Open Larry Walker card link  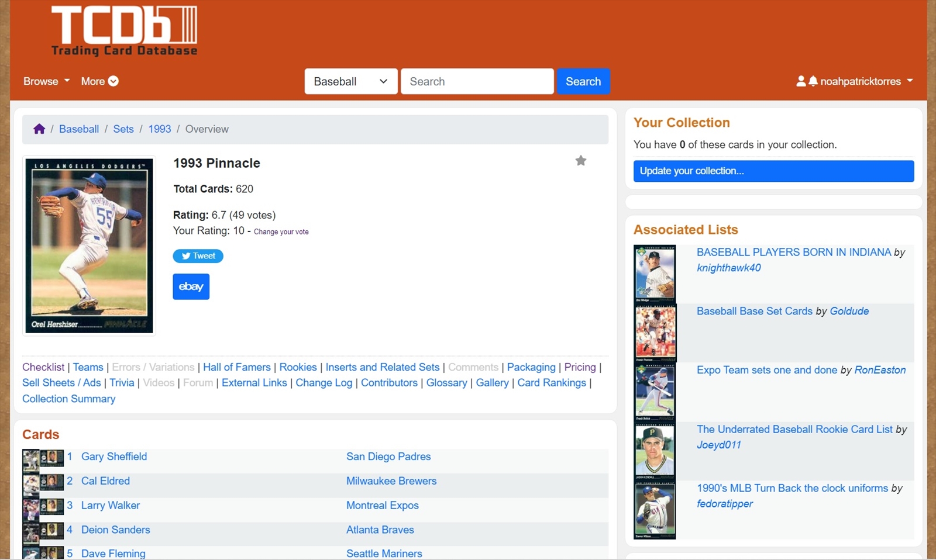(111, 506)
